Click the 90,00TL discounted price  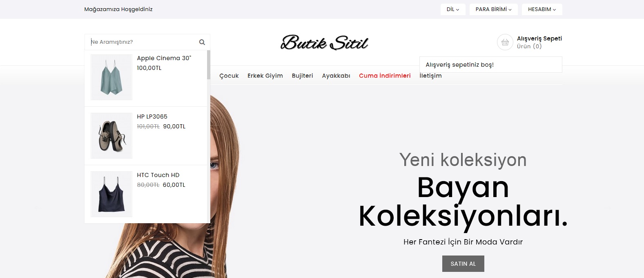(174, 126)
